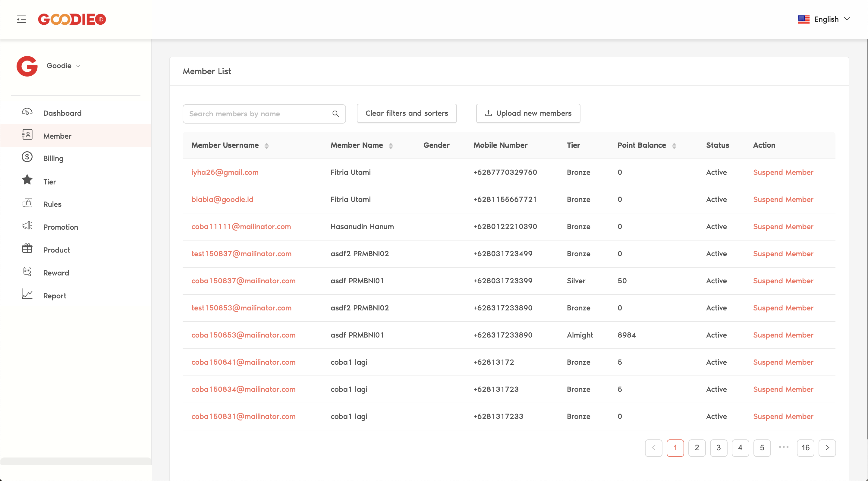
Task: Click the Promotion megaphone icon
Action: point(27,226)
